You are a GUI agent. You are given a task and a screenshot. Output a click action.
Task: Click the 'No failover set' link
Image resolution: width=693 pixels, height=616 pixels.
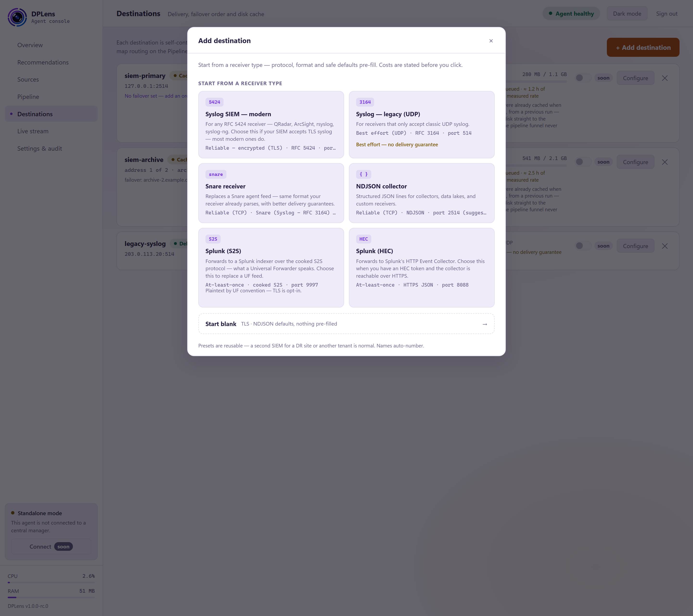point(156,96)
